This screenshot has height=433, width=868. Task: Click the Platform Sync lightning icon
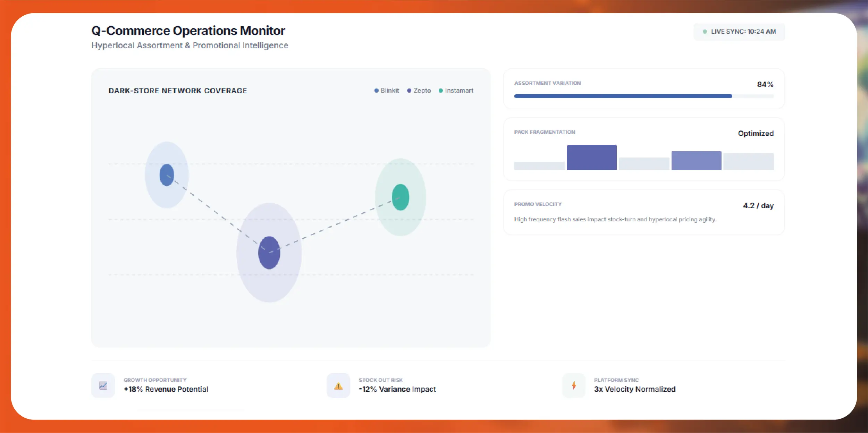(x=574, y=385)
